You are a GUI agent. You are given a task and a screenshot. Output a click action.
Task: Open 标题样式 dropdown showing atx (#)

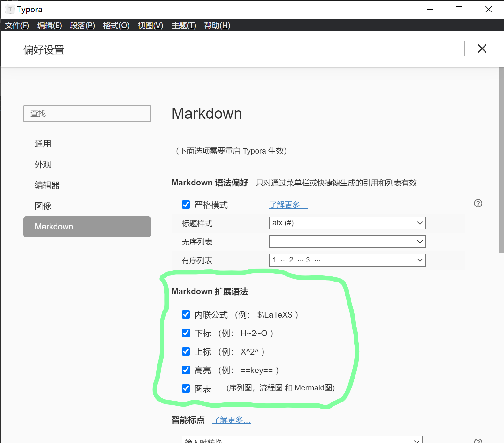tap(347, 223)
